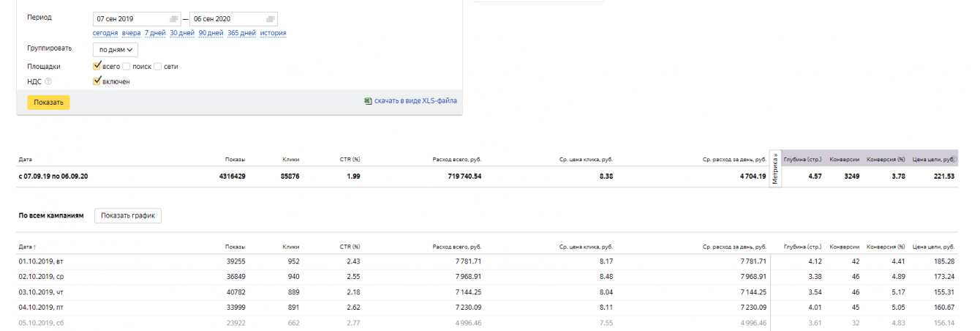Screen dimensions: 980x331
Task: Click the start date field '07 сен 2019'
Action: click(129, 19)
